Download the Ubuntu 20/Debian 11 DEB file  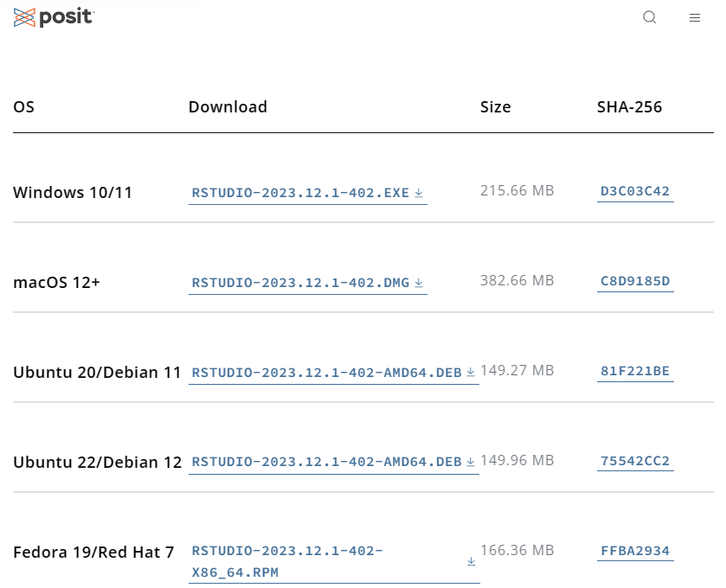point(326,373)
